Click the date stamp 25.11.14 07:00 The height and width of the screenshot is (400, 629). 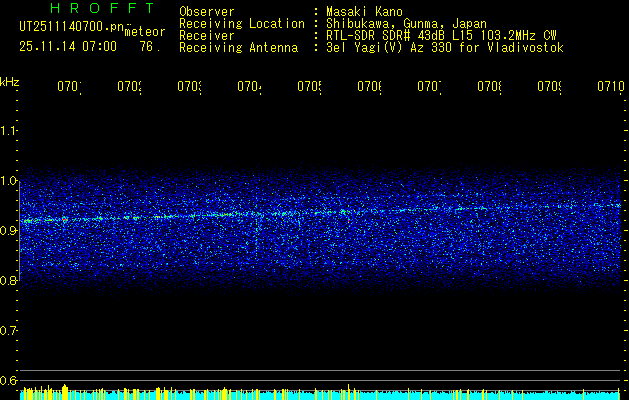[68, 46]
